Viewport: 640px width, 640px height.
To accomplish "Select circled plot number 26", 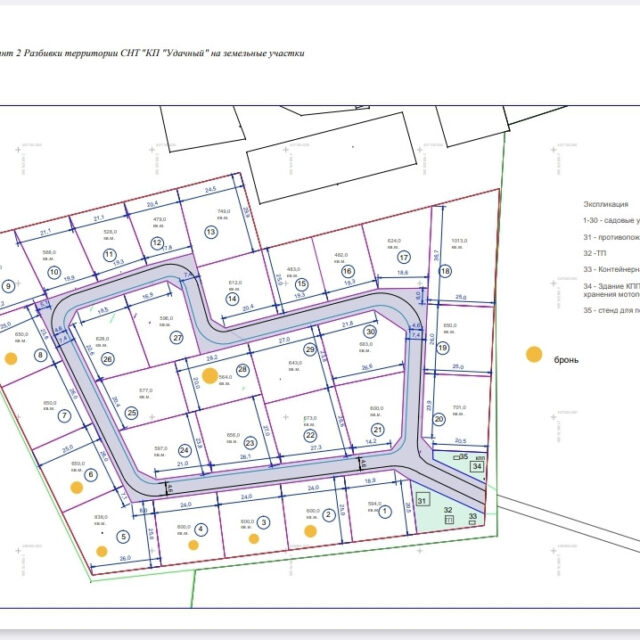I will [x=107, y=359].
